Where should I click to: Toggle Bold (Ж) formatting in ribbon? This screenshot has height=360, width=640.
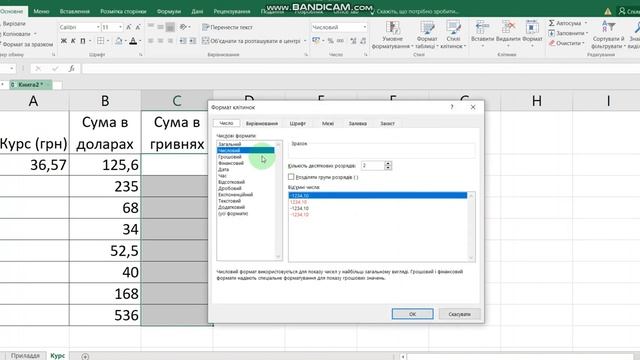point(64,41)
